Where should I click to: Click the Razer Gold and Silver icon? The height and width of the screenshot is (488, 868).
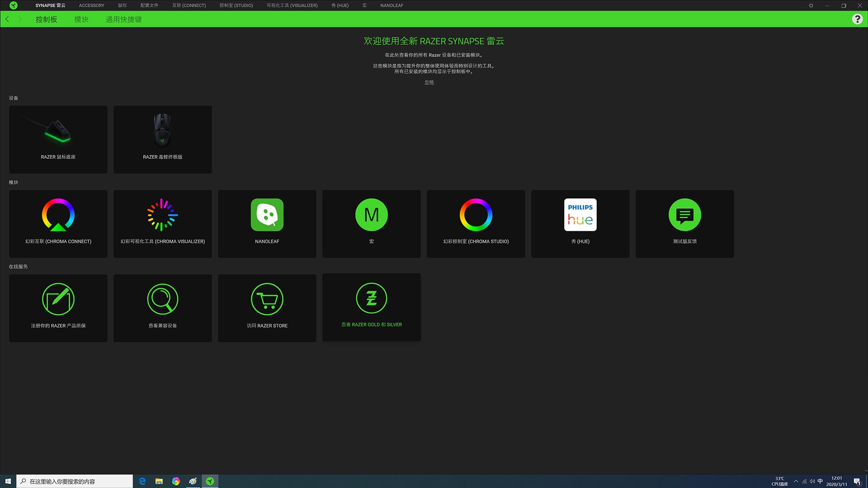point(372,299)
